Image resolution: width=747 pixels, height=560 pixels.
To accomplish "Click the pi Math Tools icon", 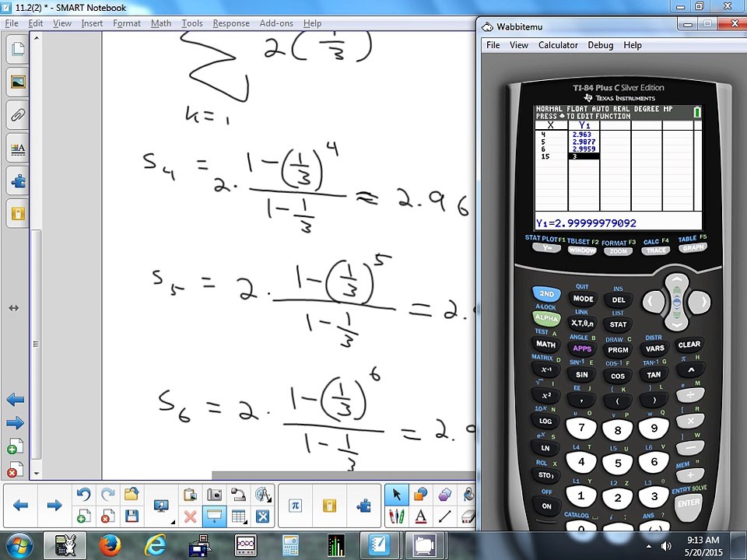I will tap(296, 506).
